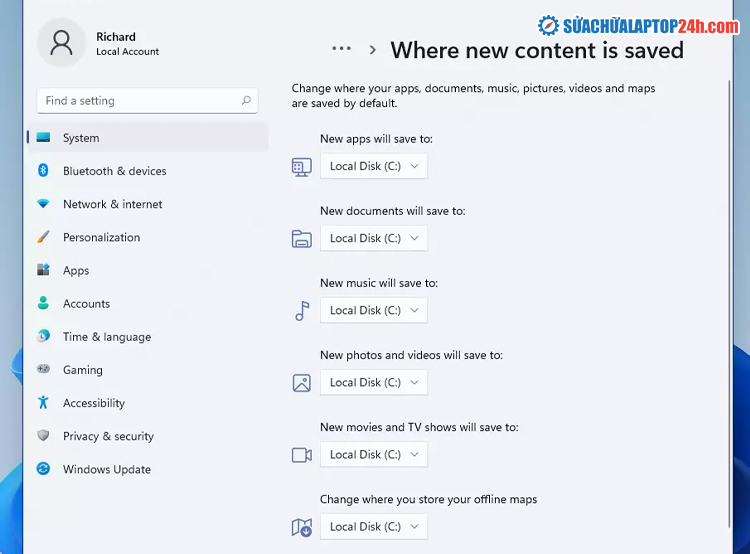750x554 pixels.
Task: Click the Gaming controller icon
Action: (x=43, y=370)
